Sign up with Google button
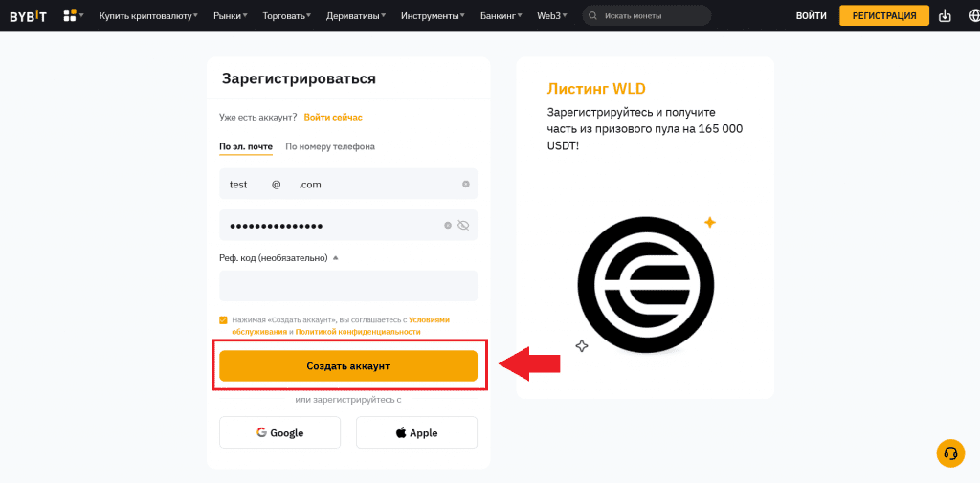This screenshot has width=980, height=483. (280, 432)
